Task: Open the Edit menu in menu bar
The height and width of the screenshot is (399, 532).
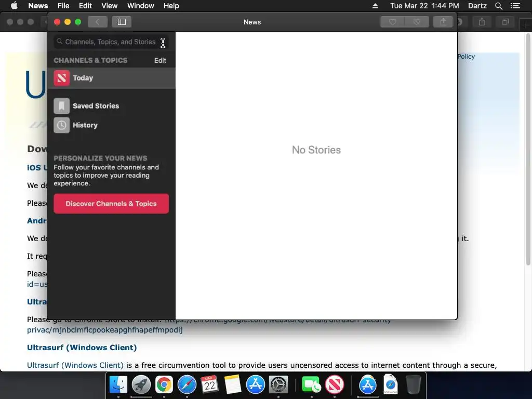Action: [x=85, y=6]
